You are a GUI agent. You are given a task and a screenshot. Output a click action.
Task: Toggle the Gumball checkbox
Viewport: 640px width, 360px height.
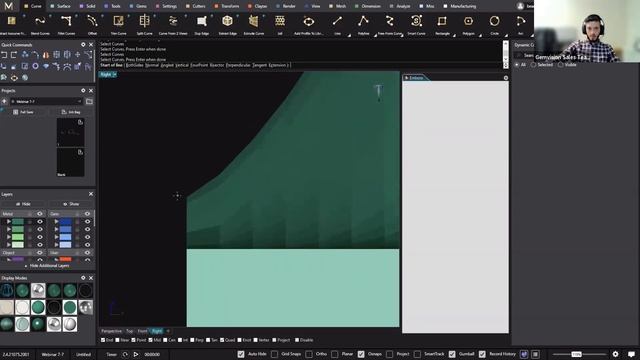tap(452, 354)
